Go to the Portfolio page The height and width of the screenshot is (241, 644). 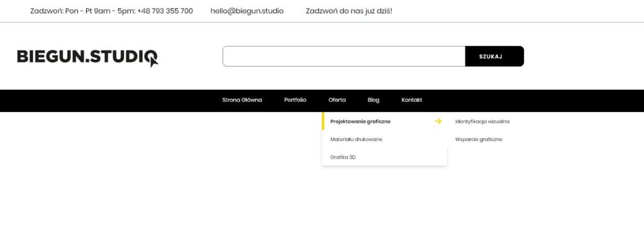(x=295, y=100)
